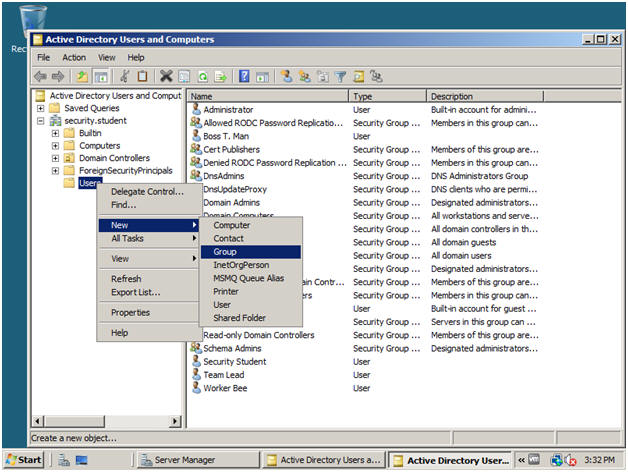
Task: Show hidden tray icons with the chevron
Action: (x=521, y=460)
